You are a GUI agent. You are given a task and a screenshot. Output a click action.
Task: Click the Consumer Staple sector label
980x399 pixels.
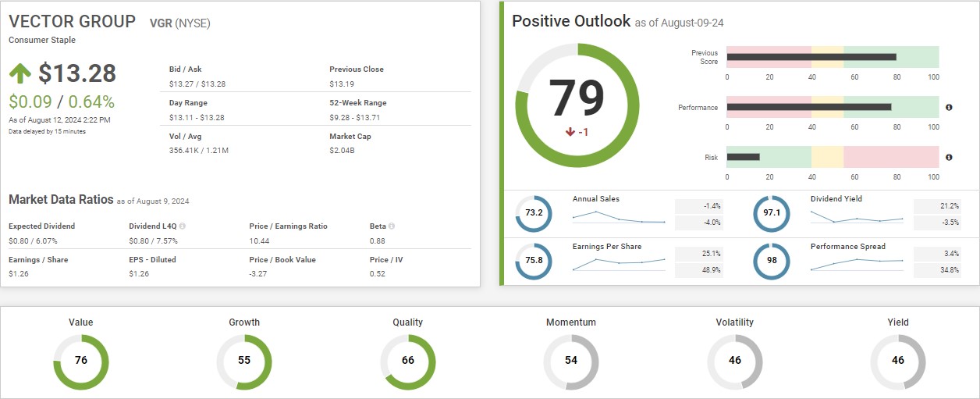42,40
